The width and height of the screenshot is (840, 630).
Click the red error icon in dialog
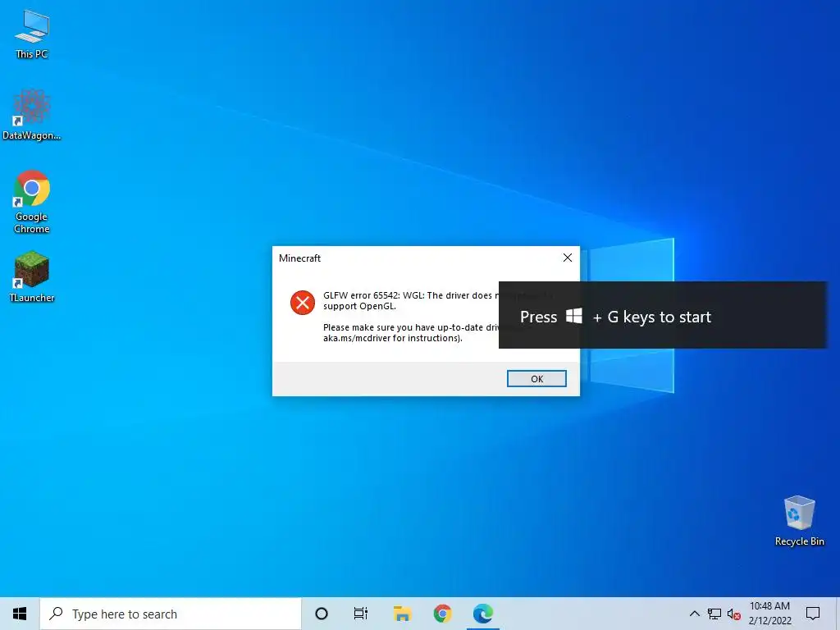coord(303,303)
